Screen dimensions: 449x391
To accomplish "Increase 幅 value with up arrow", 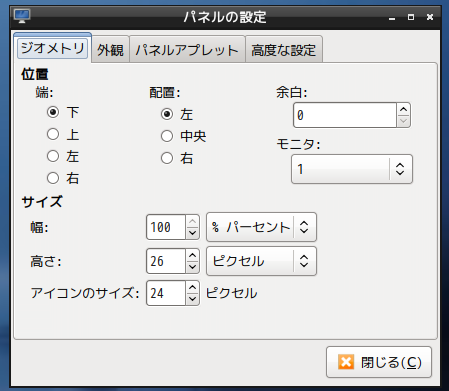I will (192, 221).
